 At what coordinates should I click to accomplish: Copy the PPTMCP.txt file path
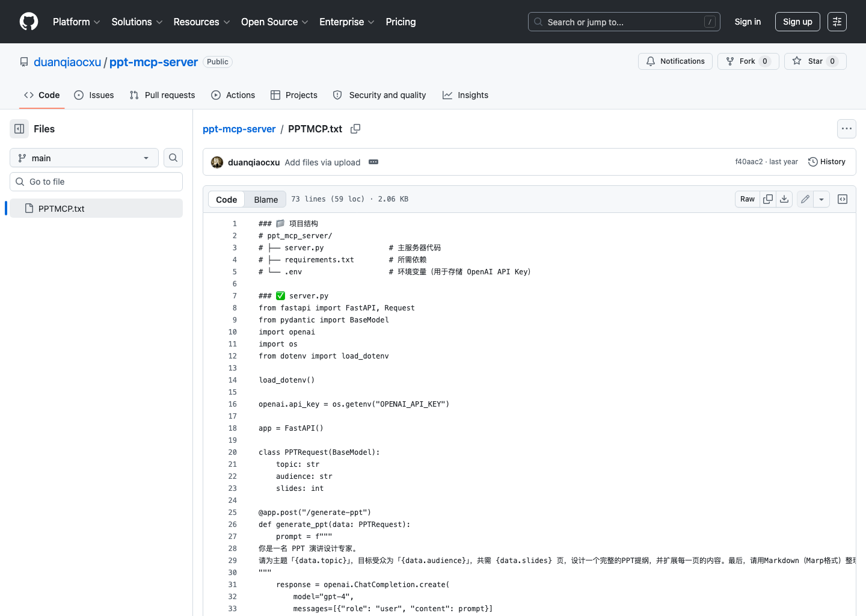click(x=355, y=129)
